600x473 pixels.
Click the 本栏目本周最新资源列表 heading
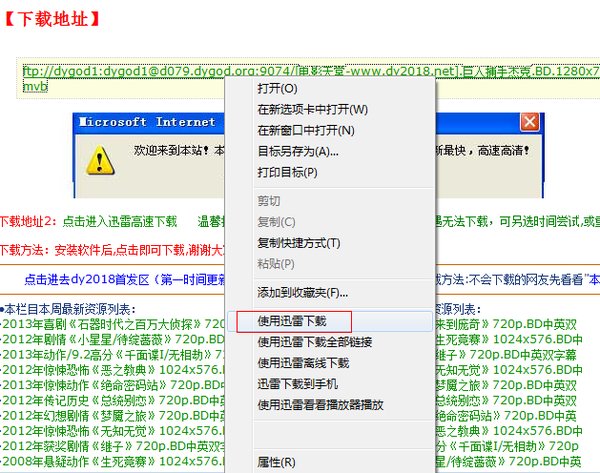tap(67, 309)
